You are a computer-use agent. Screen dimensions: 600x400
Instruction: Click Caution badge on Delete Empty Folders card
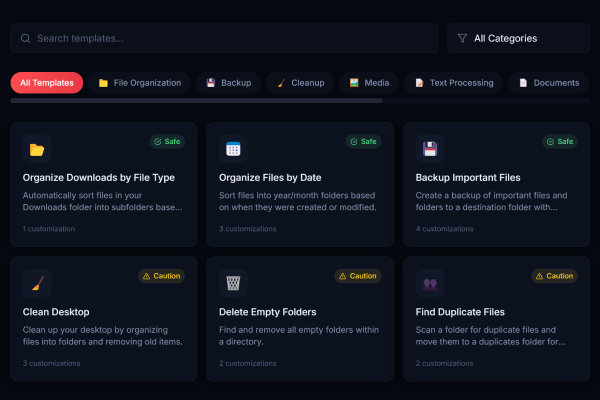click(x=358, y=276)
